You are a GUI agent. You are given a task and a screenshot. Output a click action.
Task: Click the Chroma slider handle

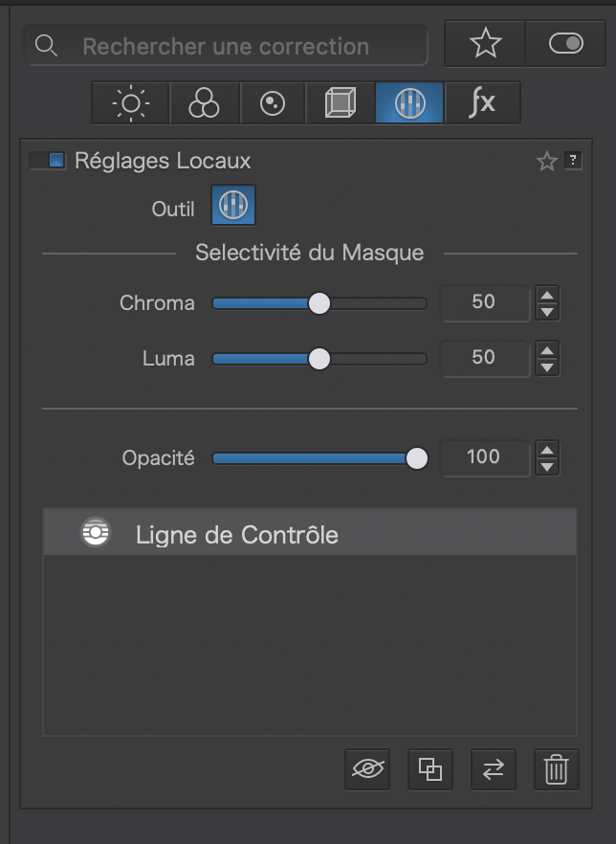point(319,303)
